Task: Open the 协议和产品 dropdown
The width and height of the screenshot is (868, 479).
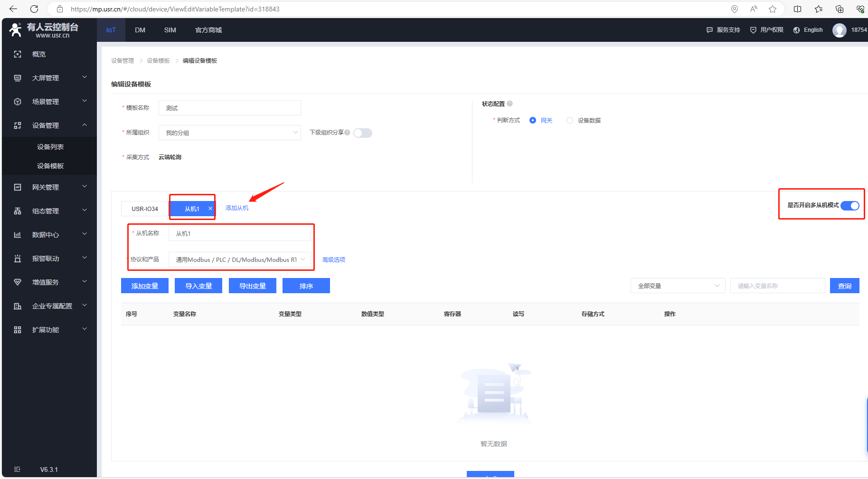Action: point(240,259)
